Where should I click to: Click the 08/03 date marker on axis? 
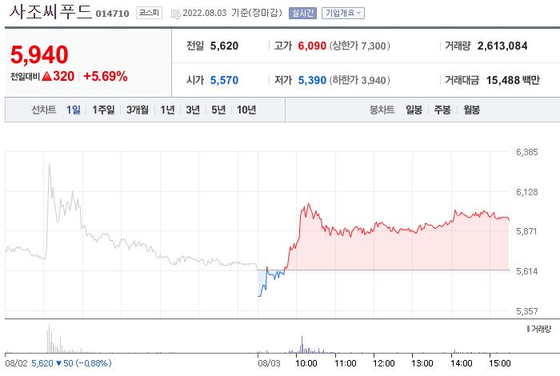(x=269, y=364)
